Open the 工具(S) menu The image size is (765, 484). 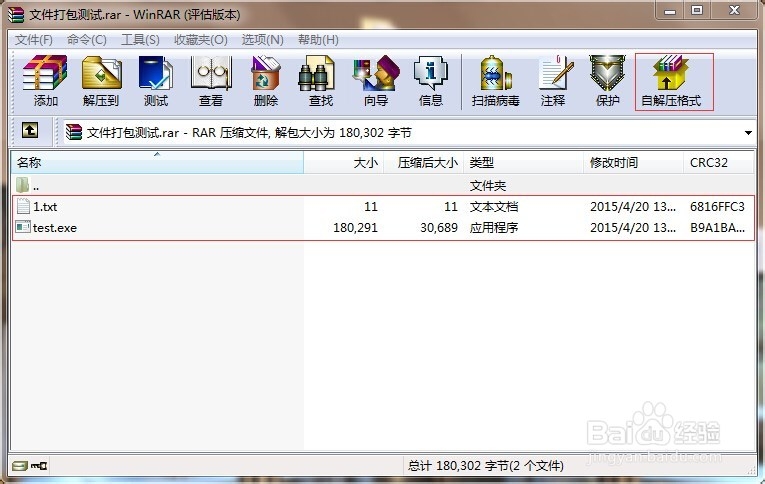(x=141, y=40)
